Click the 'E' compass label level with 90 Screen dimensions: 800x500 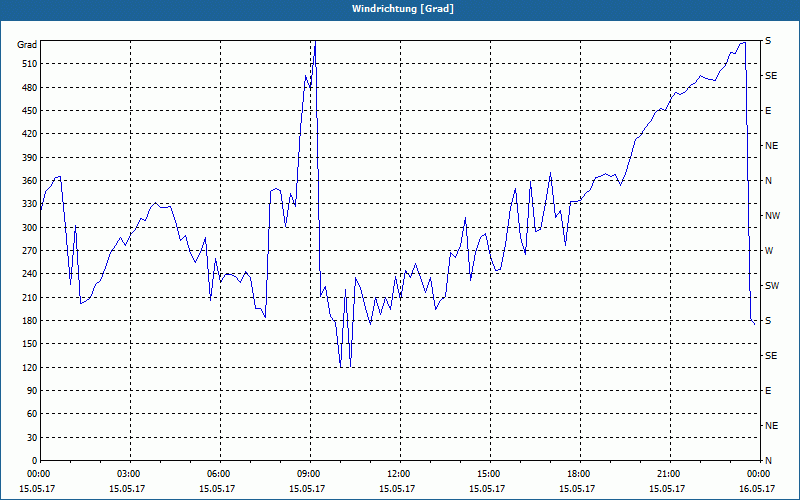pyautogui.click(x=768, y=391)
